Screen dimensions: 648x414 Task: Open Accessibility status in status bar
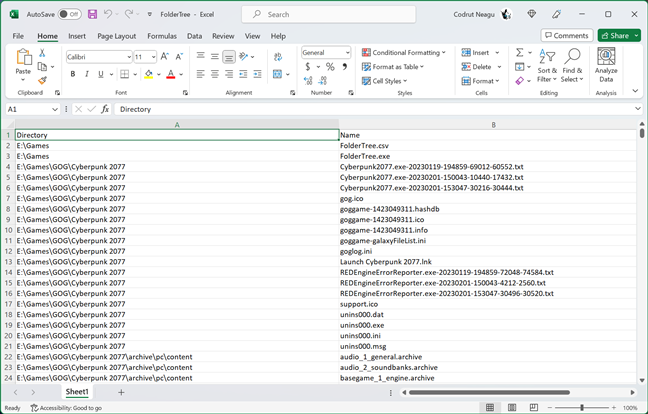click(x=65, y=408)
